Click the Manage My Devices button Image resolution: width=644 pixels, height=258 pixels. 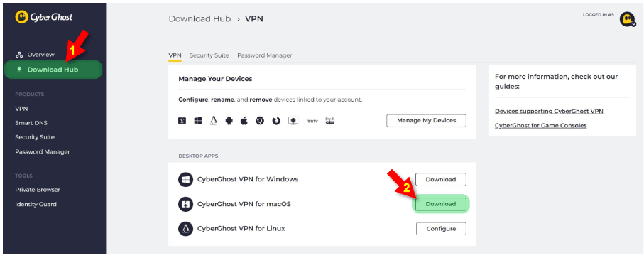(x=426, y=120)
